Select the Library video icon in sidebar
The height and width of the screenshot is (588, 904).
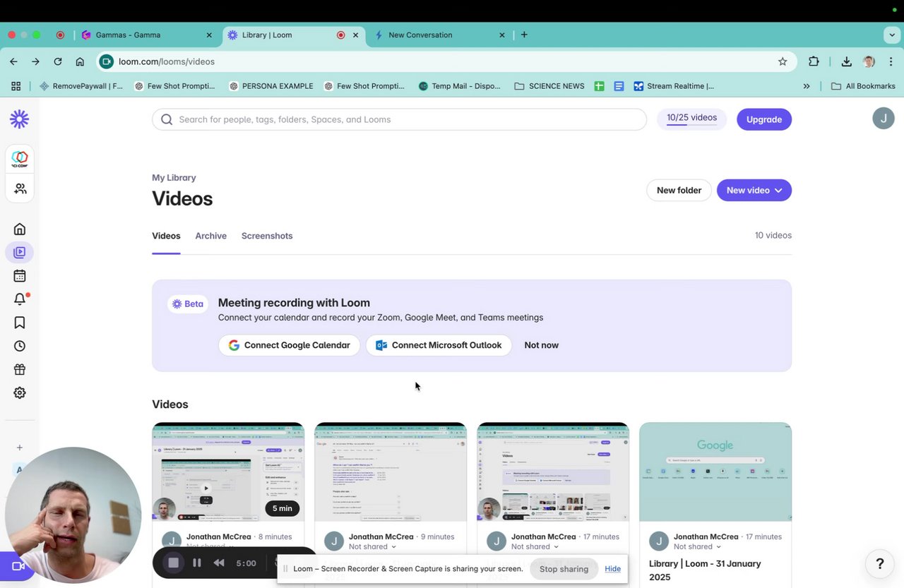pos(19,252)
